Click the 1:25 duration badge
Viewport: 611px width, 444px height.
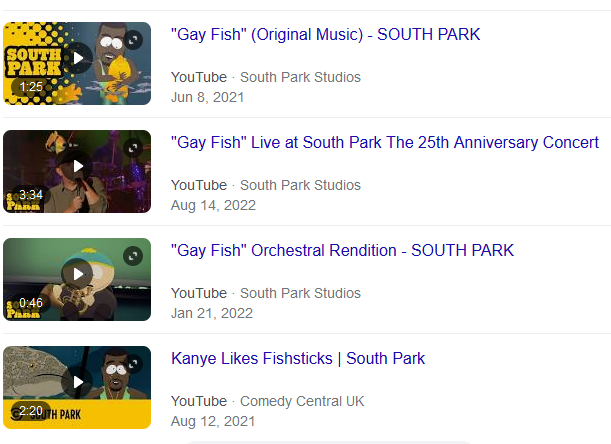[31, 87]
